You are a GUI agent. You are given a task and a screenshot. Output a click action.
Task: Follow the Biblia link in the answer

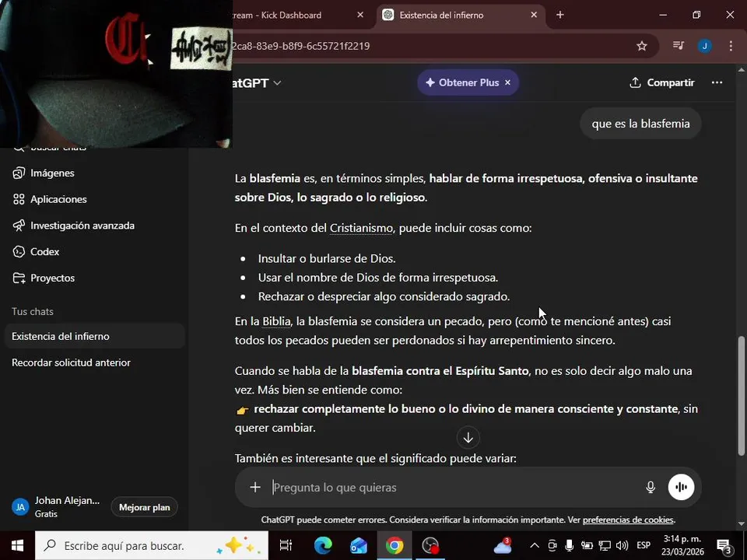point(276,321)
